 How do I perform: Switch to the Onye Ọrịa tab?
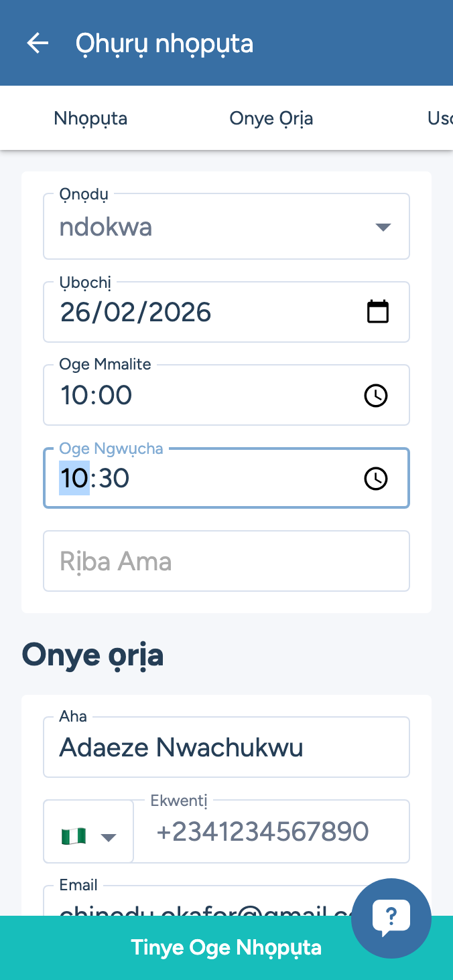[271, 118]
